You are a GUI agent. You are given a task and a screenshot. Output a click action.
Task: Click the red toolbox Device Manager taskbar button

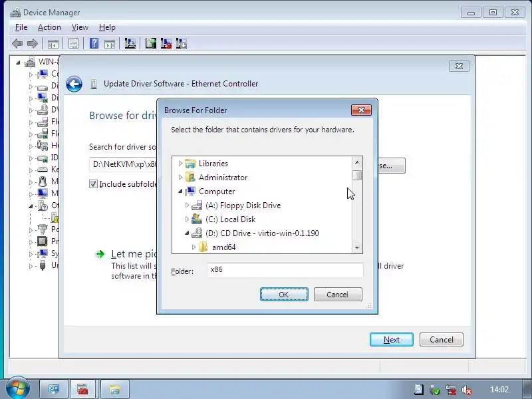pos(82,389)
